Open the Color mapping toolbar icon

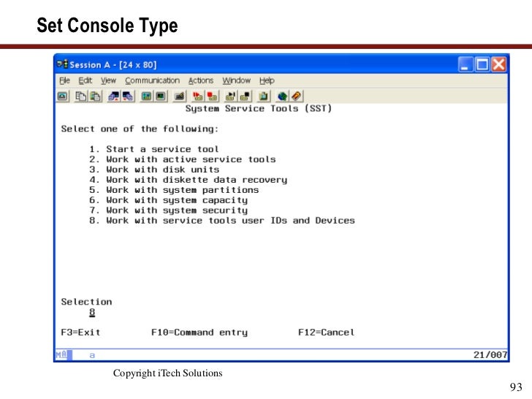161,96
